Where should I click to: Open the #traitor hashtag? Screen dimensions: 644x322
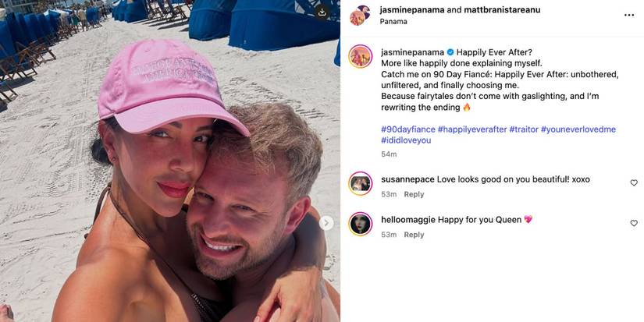coord(524,129)
